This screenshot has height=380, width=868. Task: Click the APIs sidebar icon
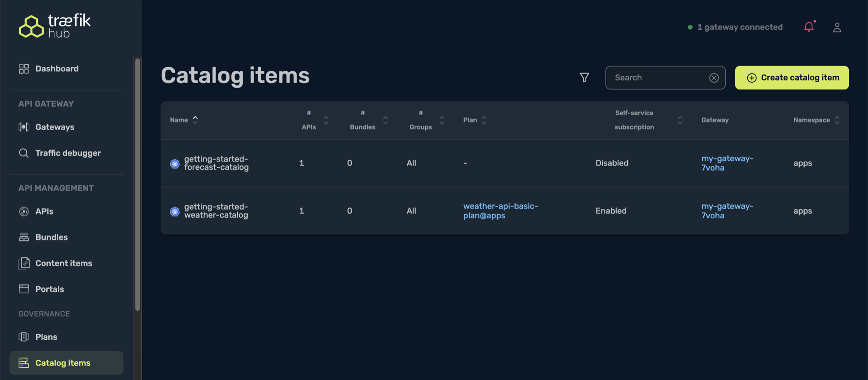(24, 211)
